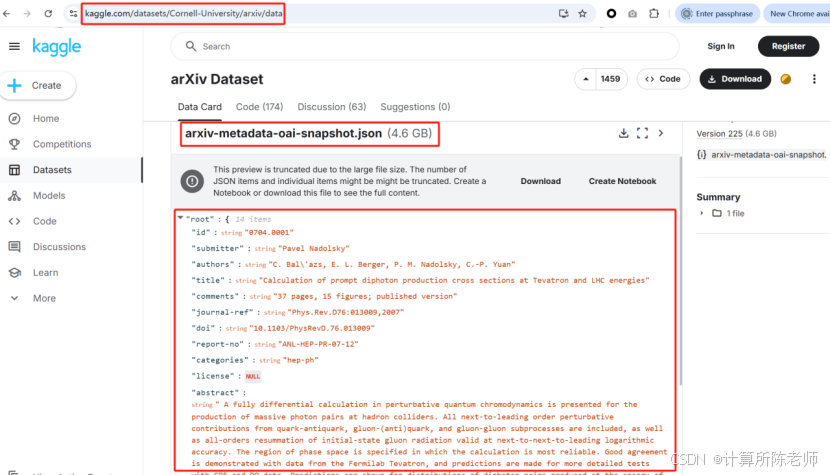Switch to the Data Card tab
The image size is (830, 475).
(200, 107)
